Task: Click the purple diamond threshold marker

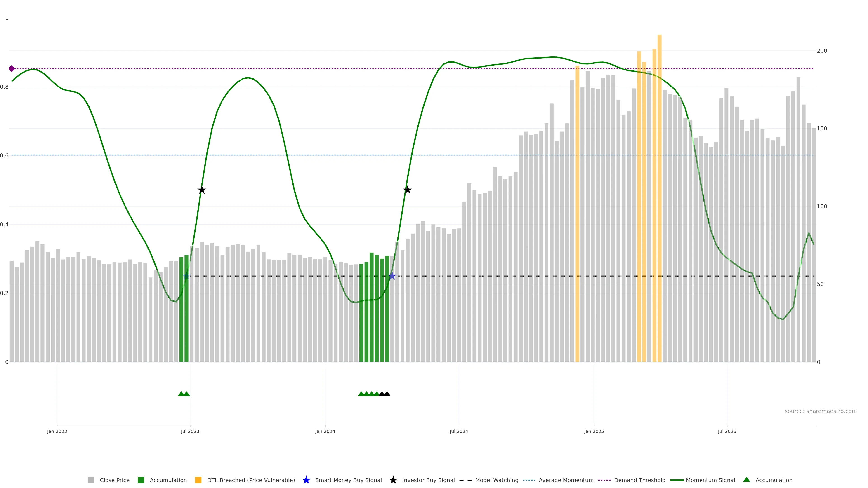Action: [x=12, y=69]
